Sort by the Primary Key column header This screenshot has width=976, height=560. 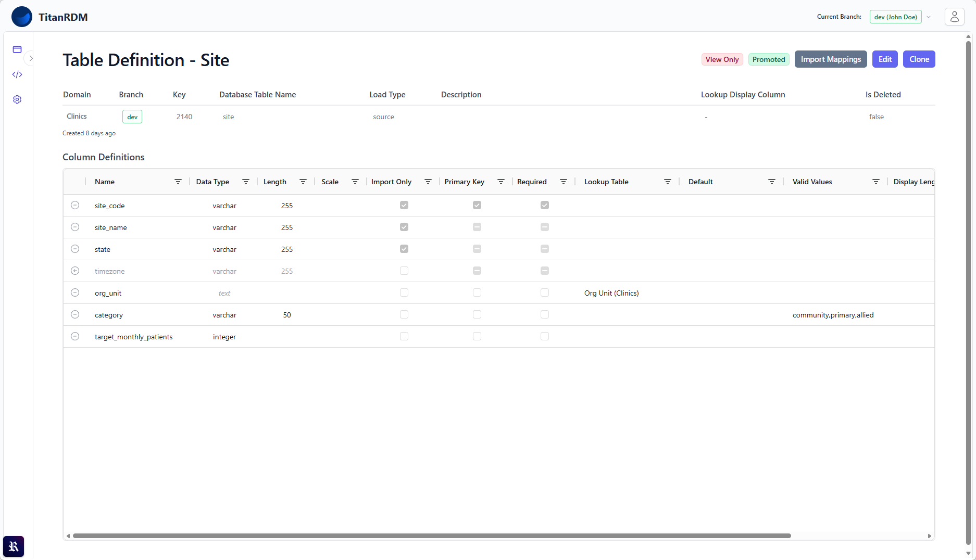click(465, 182)
